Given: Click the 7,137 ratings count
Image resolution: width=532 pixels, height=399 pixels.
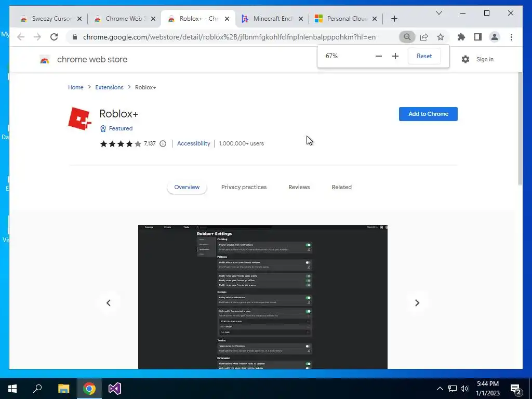Looking at the screenshot, I should coord(150,143).
